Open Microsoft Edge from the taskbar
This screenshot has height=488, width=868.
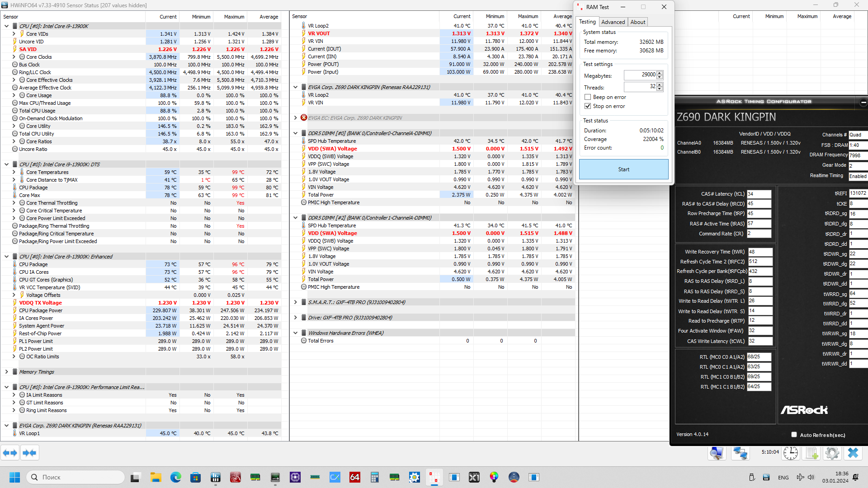pyautogui.click(x=175, y=477)
